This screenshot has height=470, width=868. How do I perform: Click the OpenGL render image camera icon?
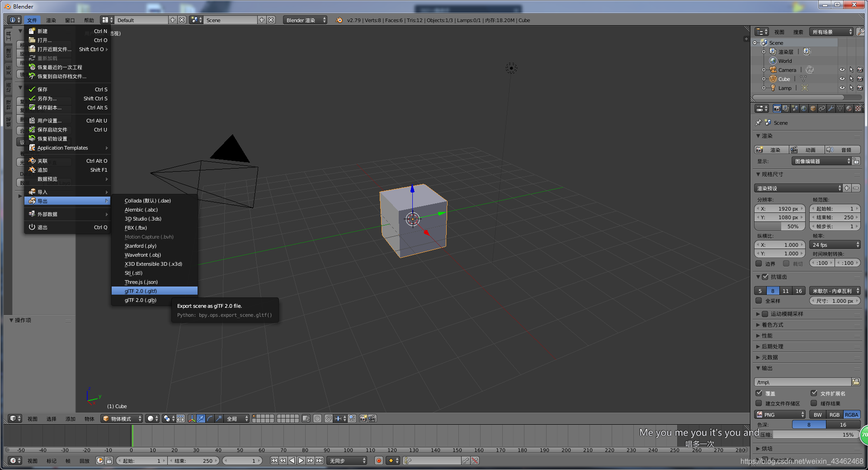click(363, 418)
